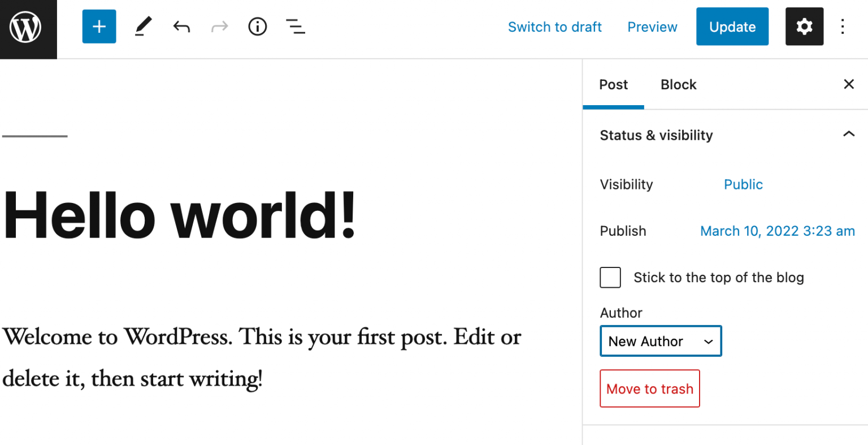
Task: Click Switch to draft
Action: [x=555, y=27]
